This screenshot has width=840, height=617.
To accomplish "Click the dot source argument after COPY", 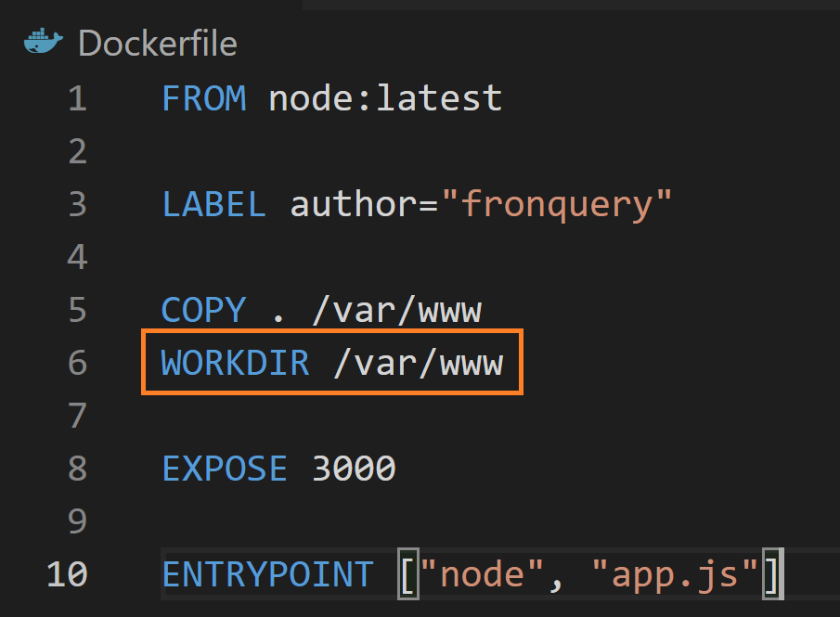I will [x=278, y=319].
